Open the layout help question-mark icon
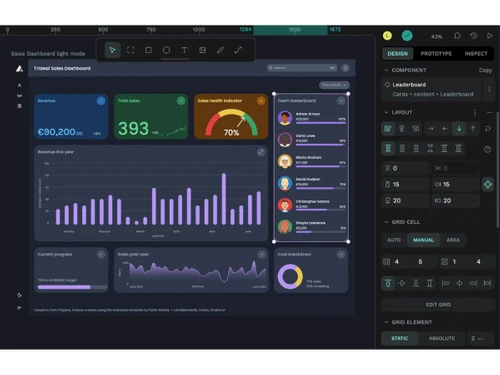This screenshot has width=500, height=375. point(487,149)
